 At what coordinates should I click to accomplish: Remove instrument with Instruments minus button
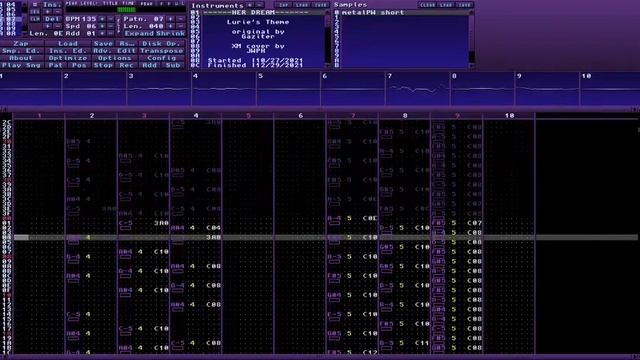point(260,5)
